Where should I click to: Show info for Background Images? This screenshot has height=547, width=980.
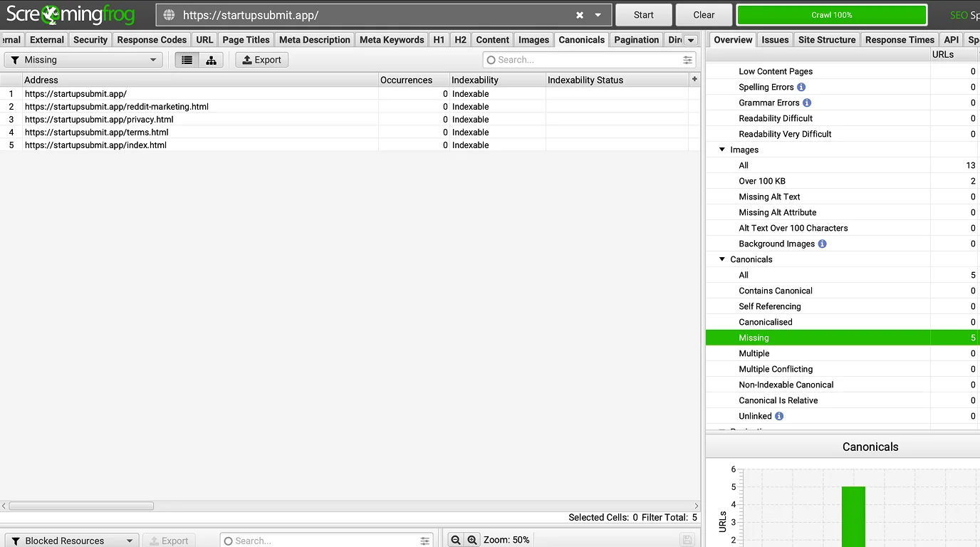tap(823, 244)
